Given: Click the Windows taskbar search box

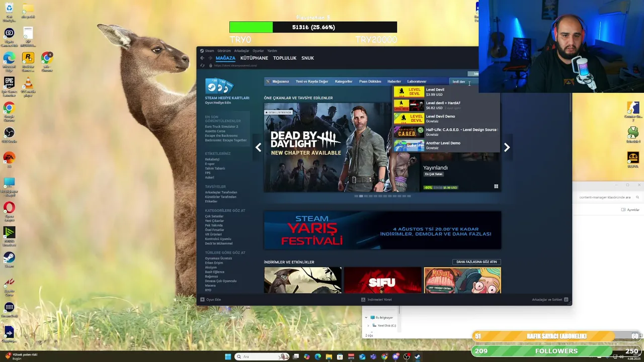Looking at the screenshot, I should pyautogui.click(x=262, y=356).
